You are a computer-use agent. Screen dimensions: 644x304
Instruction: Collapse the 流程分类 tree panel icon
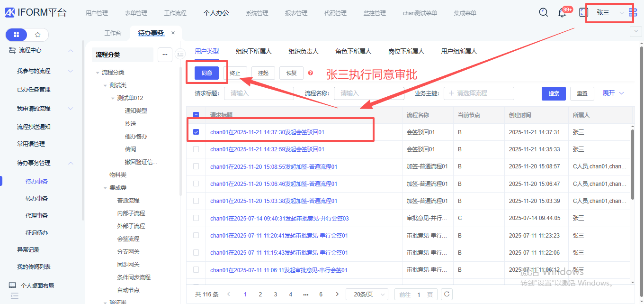179,54
